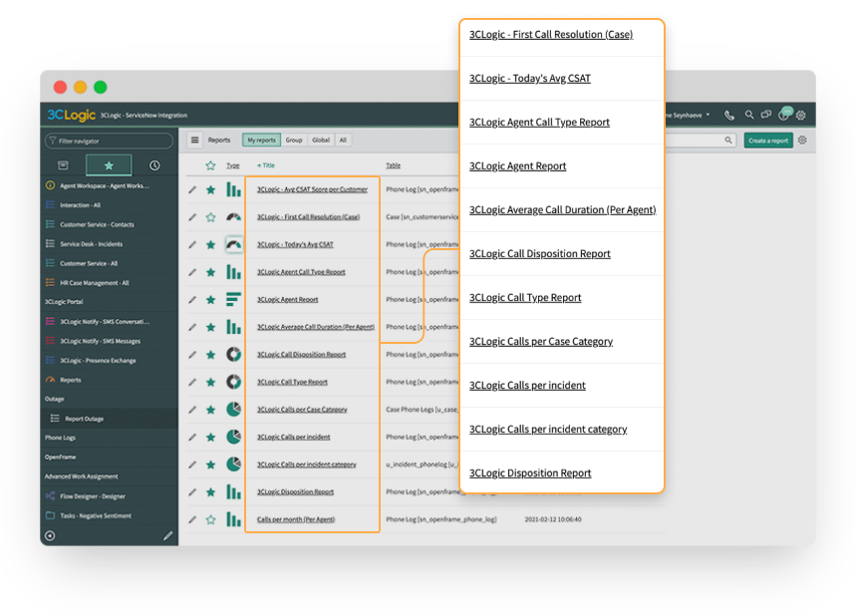The height and width of the screenshot is (616, 856).
Task: Click the edit pencil on Calls per month row
Action: pyautogui.click(x=192, y=519)
